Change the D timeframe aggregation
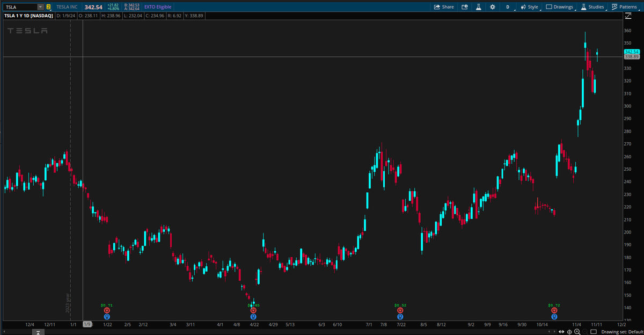 click(x=507, y=7)
